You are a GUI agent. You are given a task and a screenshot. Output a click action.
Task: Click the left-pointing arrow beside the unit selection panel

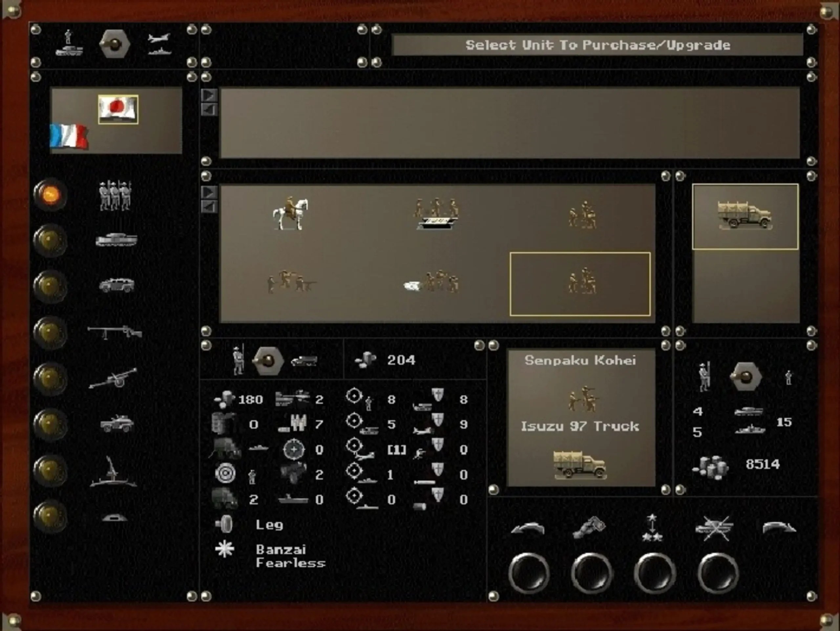click(209, 207)
